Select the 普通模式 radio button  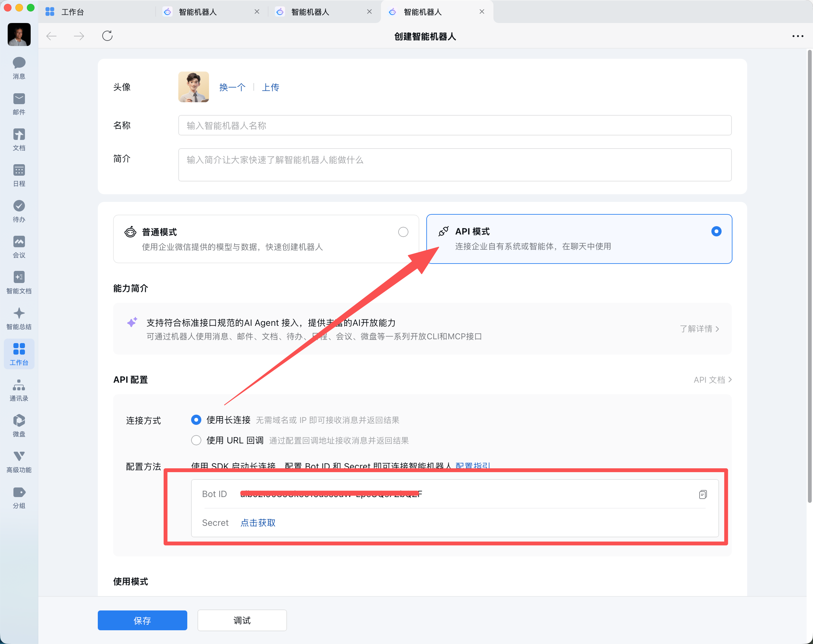tap(403, 232)
